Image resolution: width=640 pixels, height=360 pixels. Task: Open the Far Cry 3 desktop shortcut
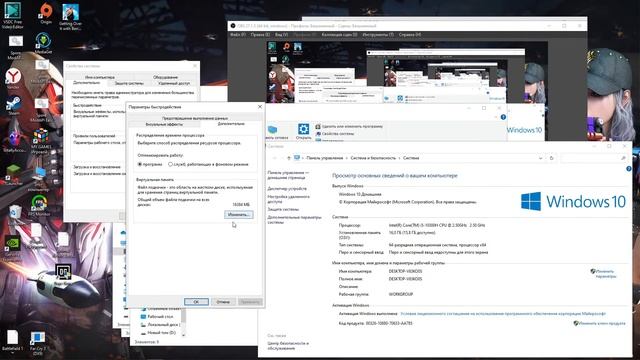point(38,343)
